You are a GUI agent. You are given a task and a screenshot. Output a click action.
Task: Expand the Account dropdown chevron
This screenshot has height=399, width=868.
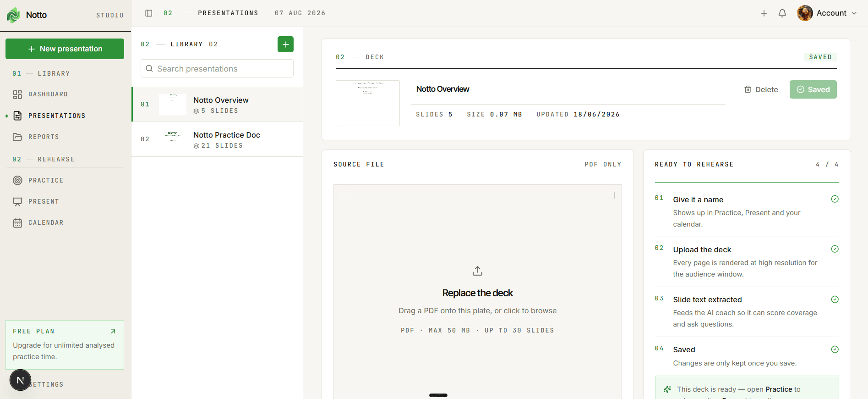(854, 13)
